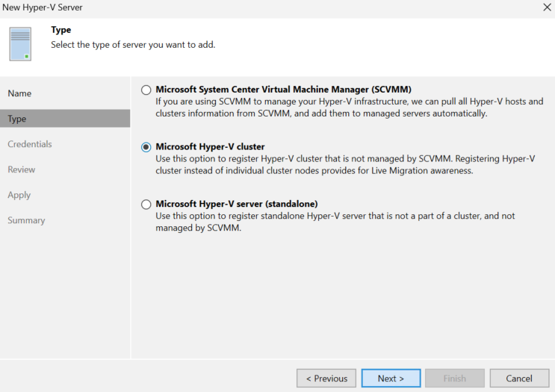Click the Previous button
The height and width of the screenshot is (392, 555).
[x=326, y=379]
